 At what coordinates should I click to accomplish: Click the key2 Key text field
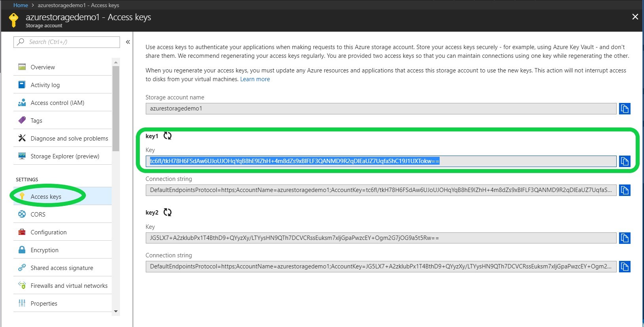coord(381,238)
